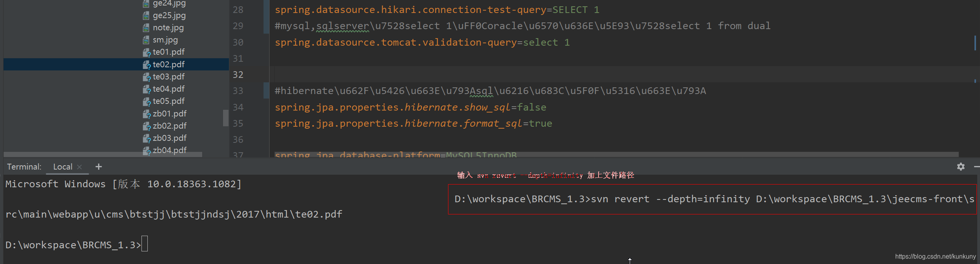Screen dimensions: 980x264
Task: Click the terminal command prompt D:\workspace\BRCMS_1.3>
Action: [x=73, y=245]
